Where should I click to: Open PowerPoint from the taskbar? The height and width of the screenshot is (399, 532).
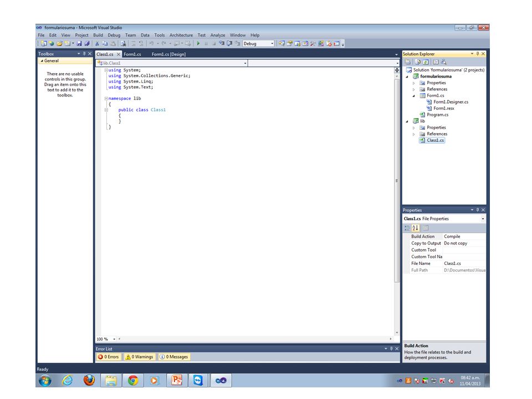coord(176,380)
